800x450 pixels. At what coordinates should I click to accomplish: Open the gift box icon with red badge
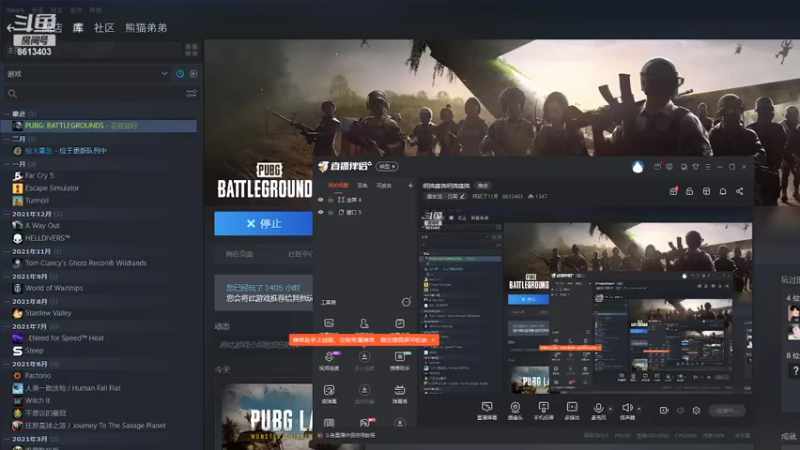(x=673, y=191)
